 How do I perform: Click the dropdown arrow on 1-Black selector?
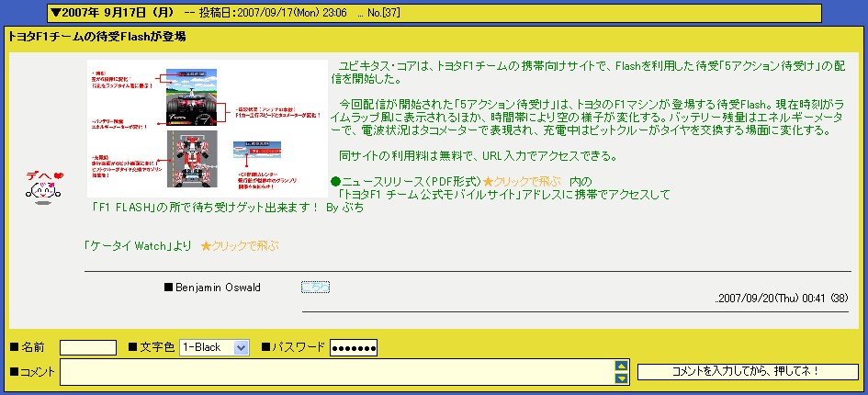tap(242, 347)
